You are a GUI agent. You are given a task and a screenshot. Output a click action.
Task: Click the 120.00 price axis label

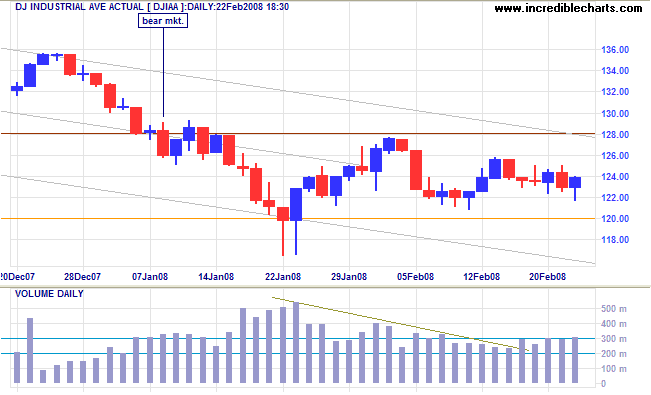click(x=615, y=218)
